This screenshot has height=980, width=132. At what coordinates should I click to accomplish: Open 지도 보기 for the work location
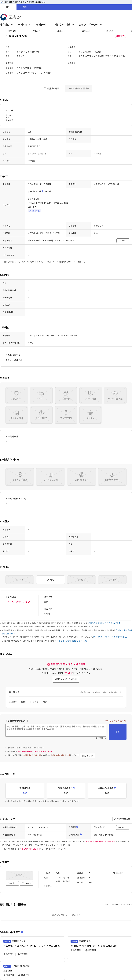123,240
